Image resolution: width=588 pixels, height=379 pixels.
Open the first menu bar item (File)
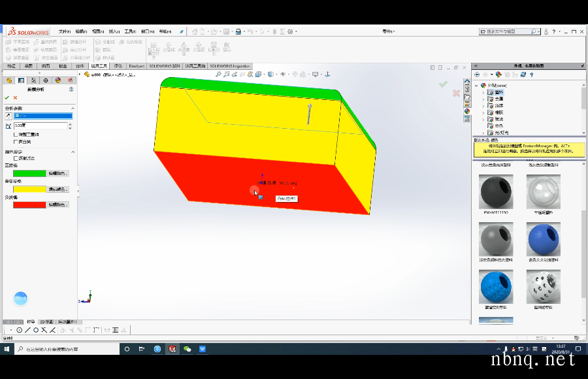pos(65,31)
